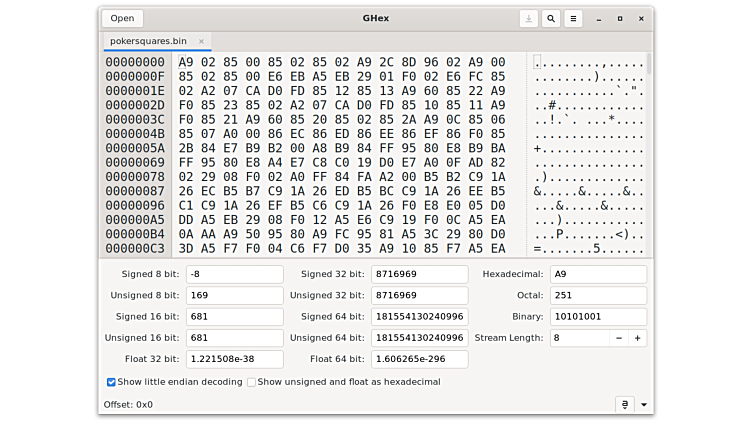
Task: Open the hamburger main menu
Action: [x=573, y=18]
